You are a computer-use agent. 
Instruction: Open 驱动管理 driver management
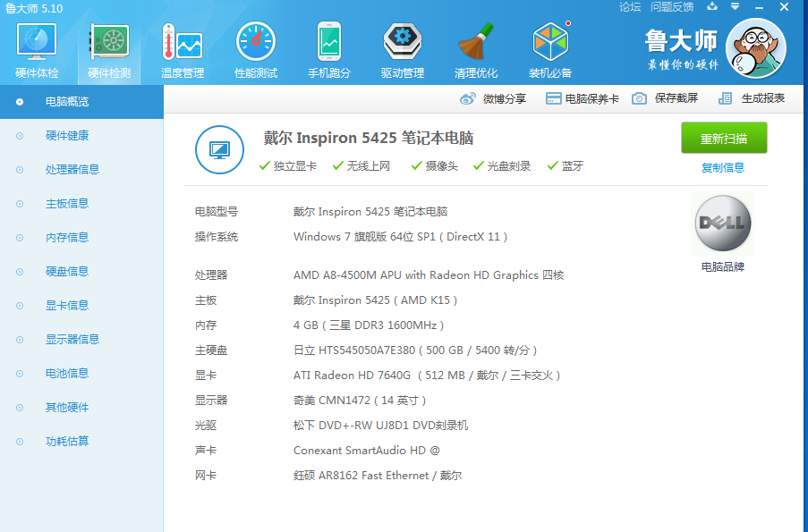[x=403, y=50]
